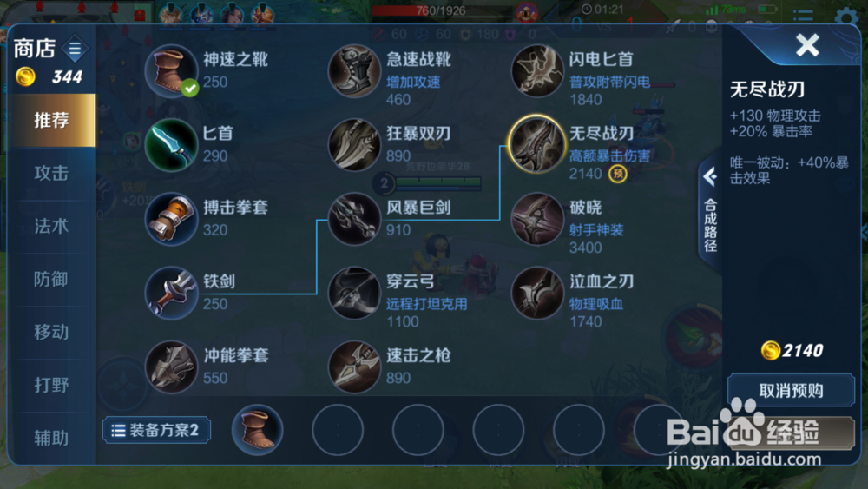Choose the 搏击拳套 glove icon
Image resolution: width=868 pixels, height=489 pixels.
171,219
